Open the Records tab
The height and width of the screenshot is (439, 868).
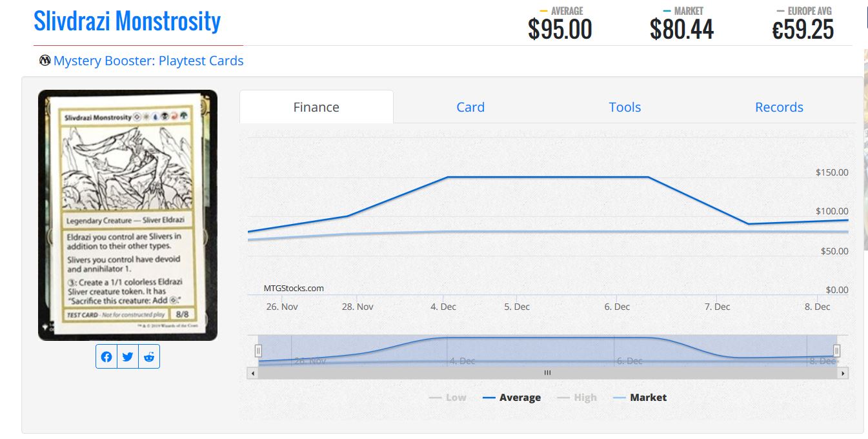tap(779, 107)
